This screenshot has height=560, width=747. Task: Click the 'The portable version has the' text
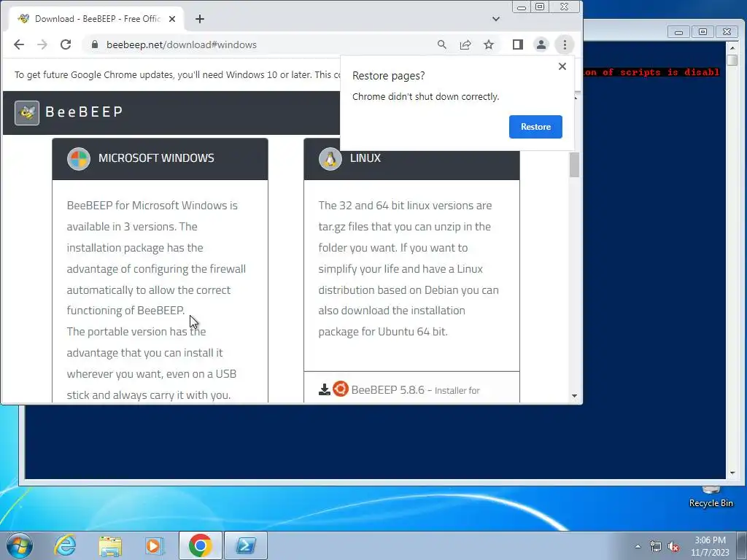click(136, 332)
